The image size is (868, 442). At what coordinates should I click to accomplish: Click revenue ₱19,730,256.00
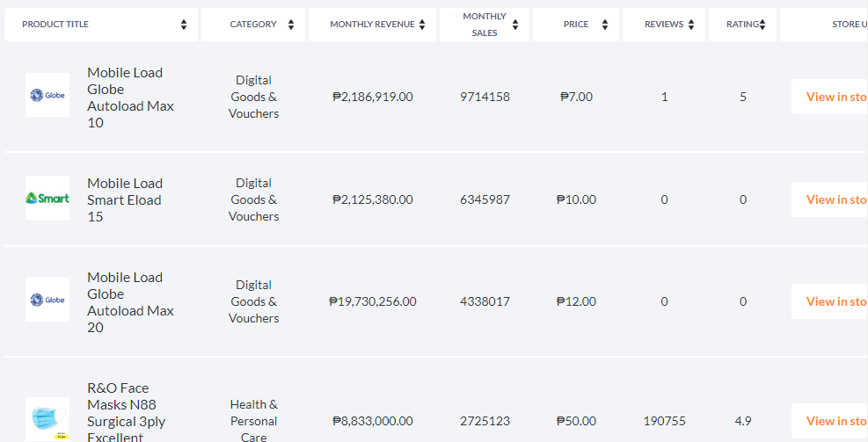373,301
